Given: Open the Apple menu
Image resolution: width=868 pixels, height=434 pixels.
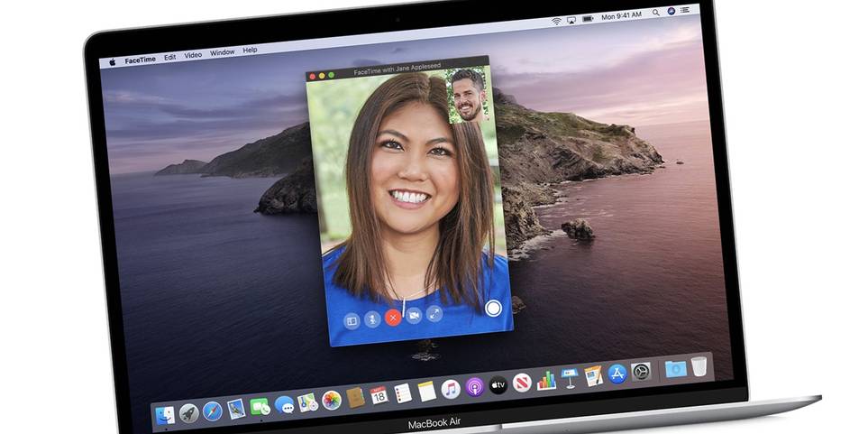Looking at the screenshot, I should pyautogui.click(x=113, y=62).
